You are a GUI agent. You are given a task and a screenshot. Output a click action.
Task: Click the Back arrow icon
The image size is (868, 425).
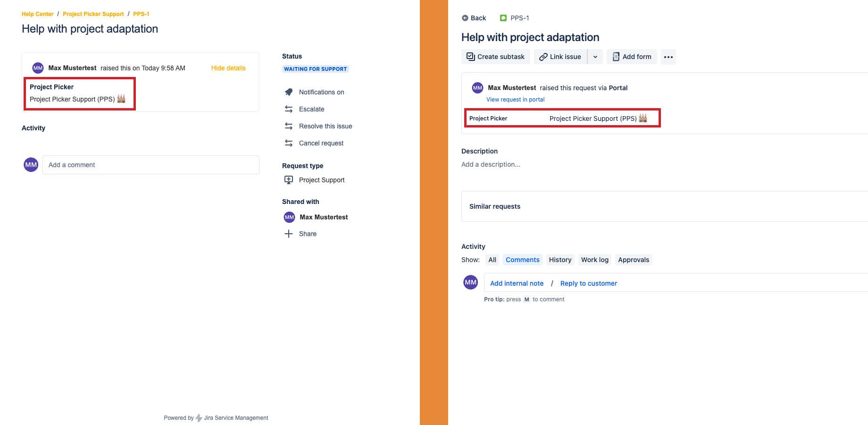(465, 18)
